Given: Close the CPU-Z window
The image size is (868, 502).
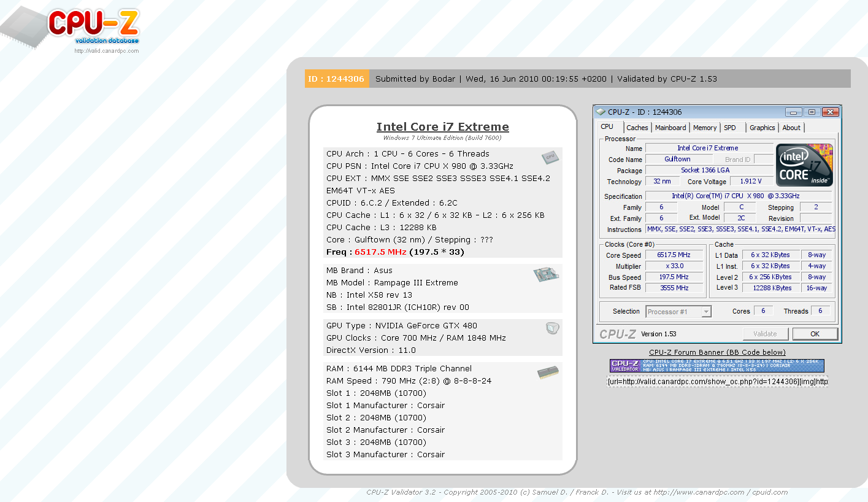Looking at the screenshot, I should [x=830, y=112].
